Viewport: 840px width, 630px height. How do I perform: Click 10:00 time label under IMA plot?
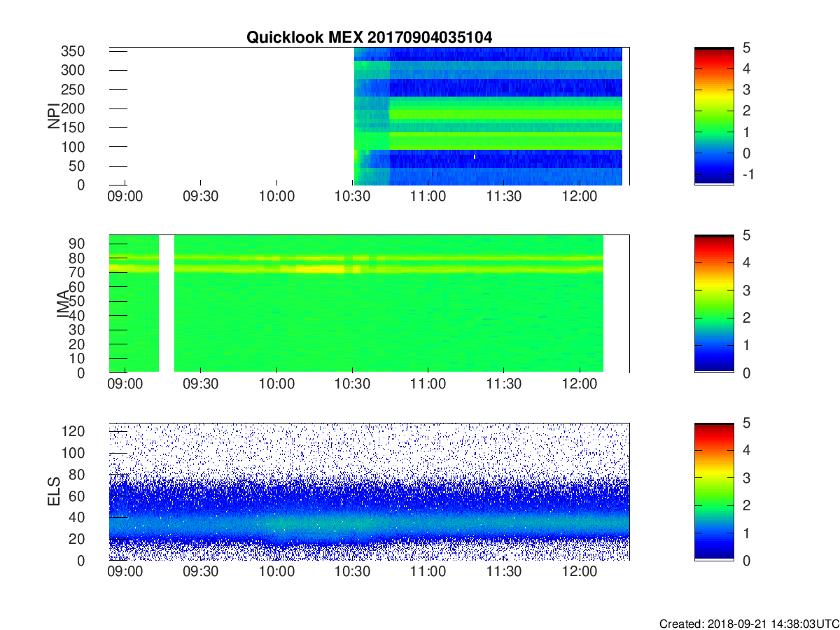(277, 384)
